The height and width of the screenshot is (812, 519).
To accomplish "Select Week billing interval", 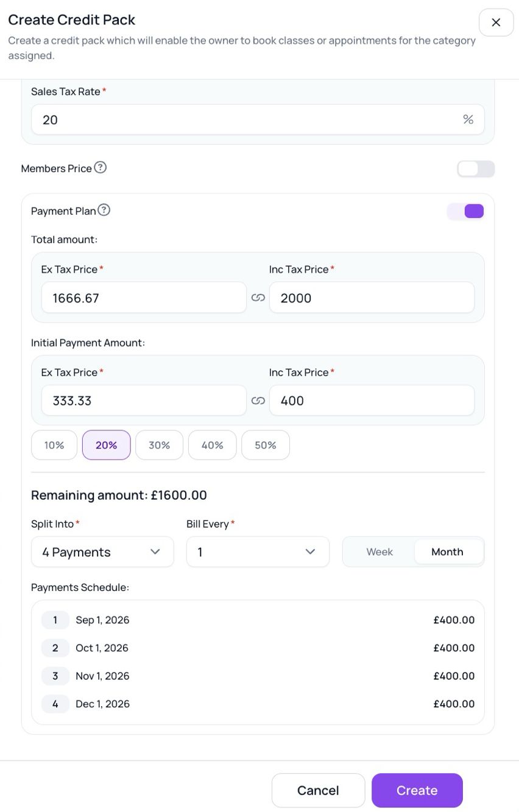I will click(x=380, y=551).
